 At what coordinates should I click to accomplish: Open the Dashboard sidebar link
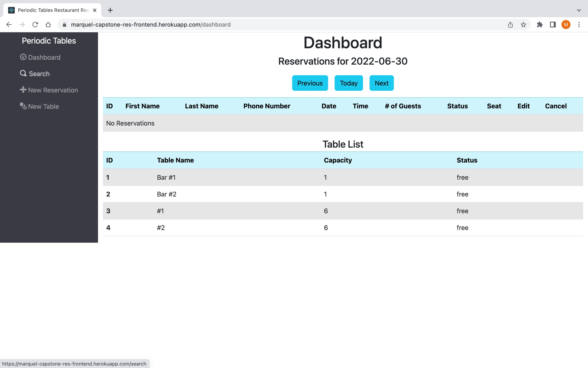pyautogui.click(x=40, y=57)
